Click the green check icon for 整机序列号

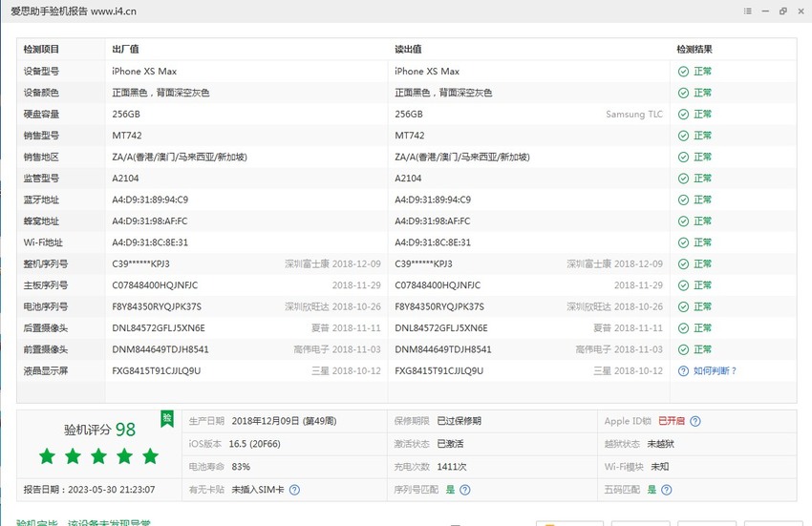(684, 264)
